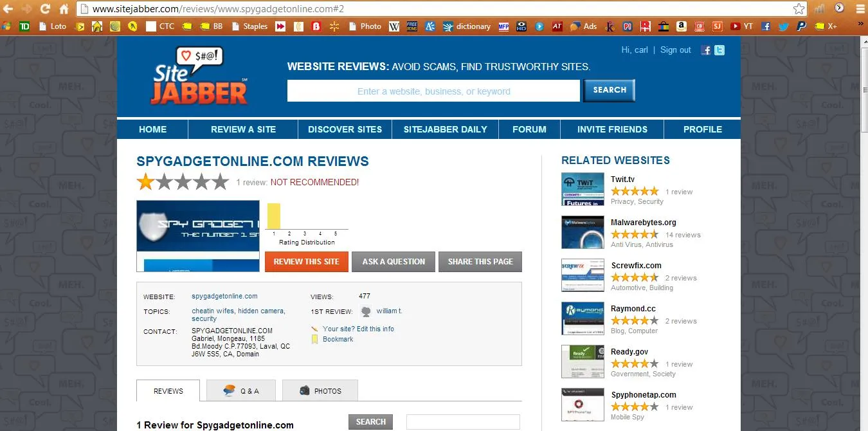This screenshot has width=868, height=431.
Task: Click the website search input field
Action: click(433, 91)
